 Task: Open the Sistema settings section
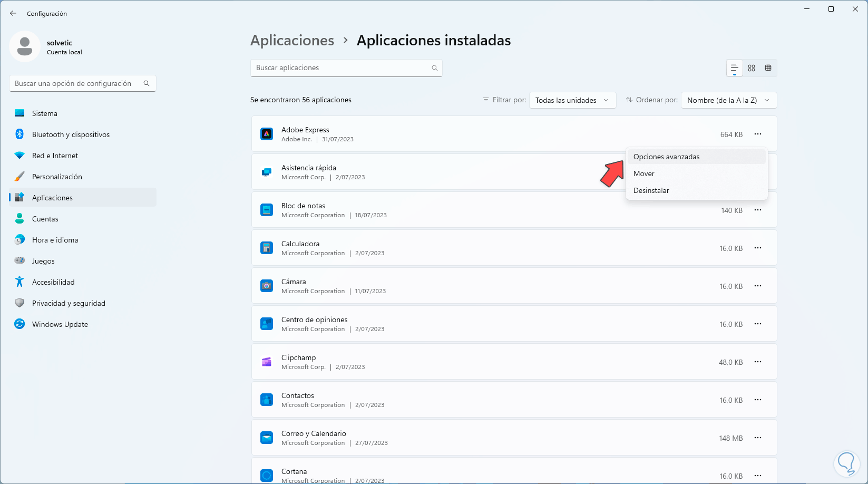coord(83,113)
